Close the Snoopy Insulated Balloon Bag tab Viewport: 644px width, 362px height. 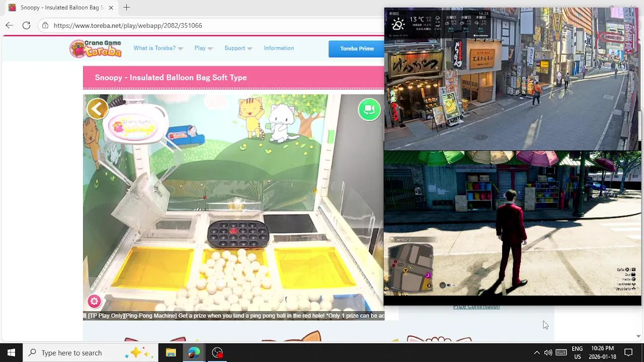coord(111,8)
